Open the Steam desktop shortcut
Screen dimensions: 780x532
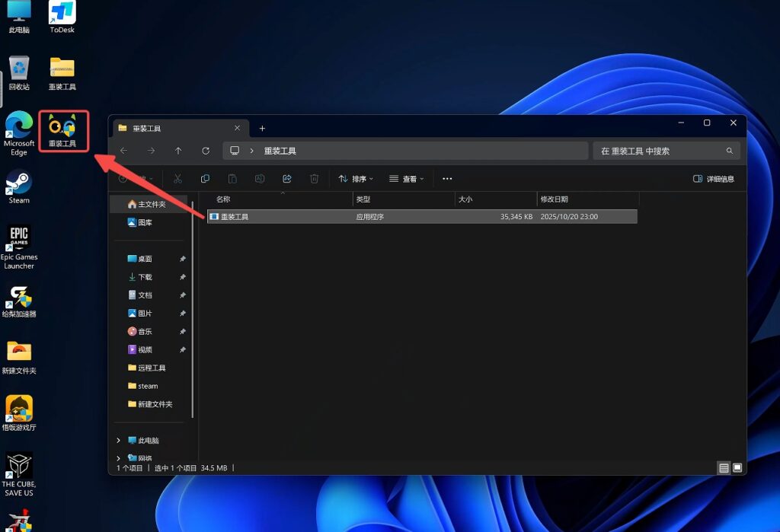tap(19, 186)
